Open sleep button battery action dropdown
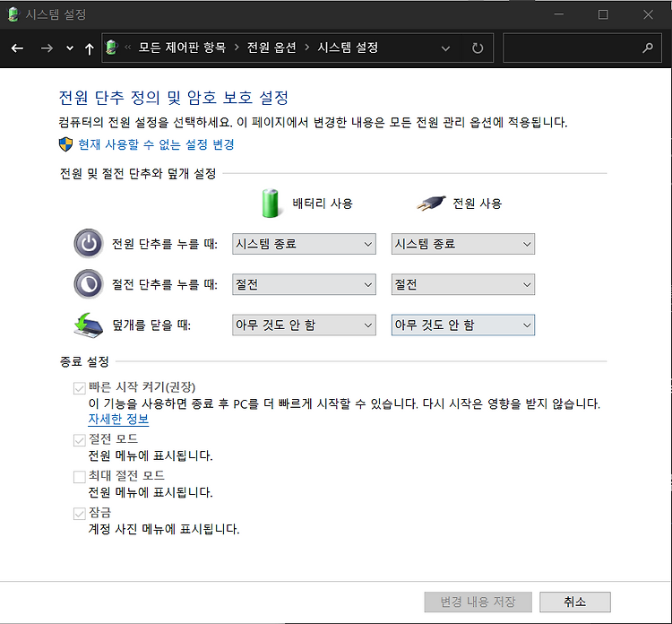 (304, 284)
